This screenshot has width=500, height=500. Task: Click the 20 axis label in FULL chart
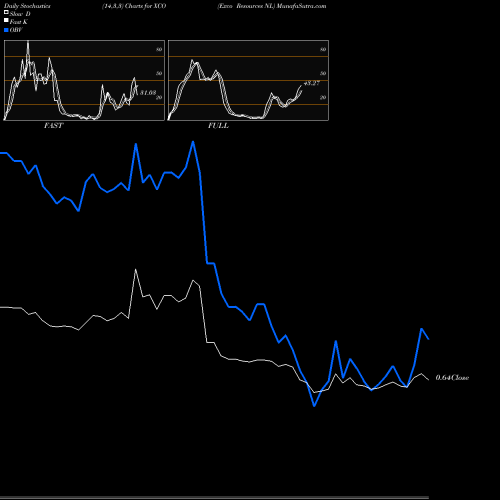(323, 98)
